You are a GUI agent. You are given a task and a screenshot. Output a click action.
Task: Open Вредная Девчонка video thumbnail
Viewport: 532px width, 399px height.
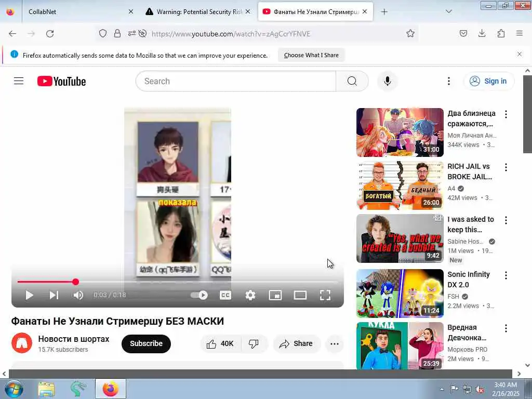click(400, 345)
